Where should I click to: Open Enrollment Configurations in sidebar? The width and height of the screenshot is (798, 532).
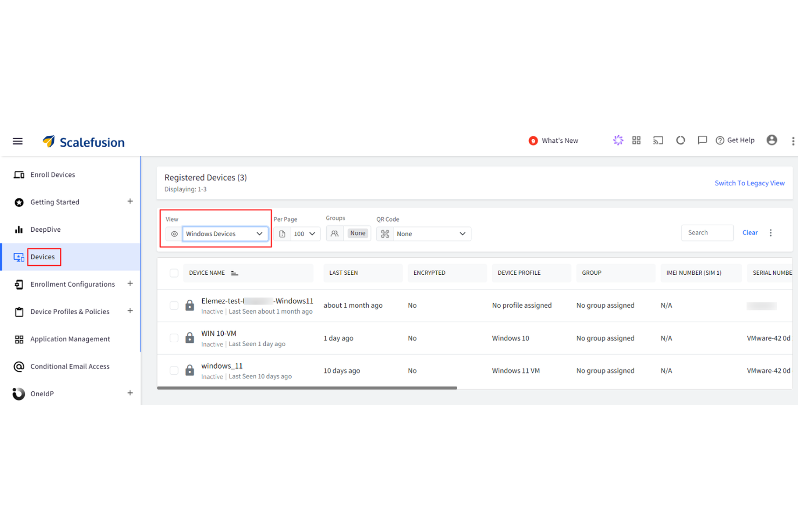(73, 284)
